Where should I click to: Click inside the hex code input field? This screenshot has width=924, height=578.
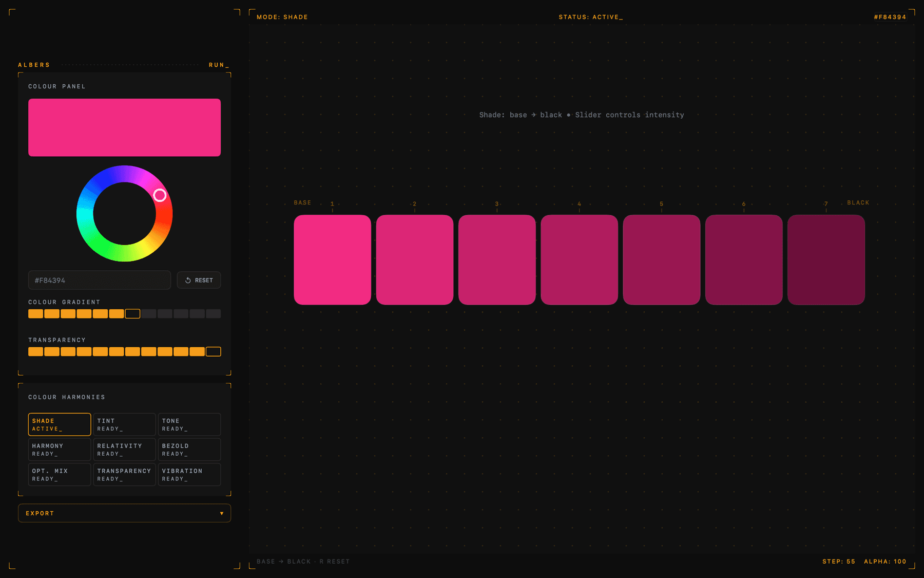click(x=99, y=280)
